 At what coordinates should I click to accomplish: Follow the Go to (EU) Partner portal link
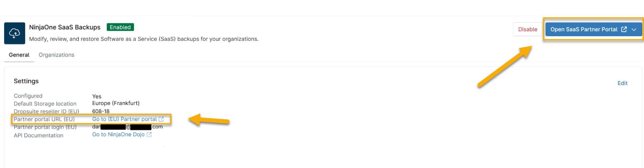point(124,119)
